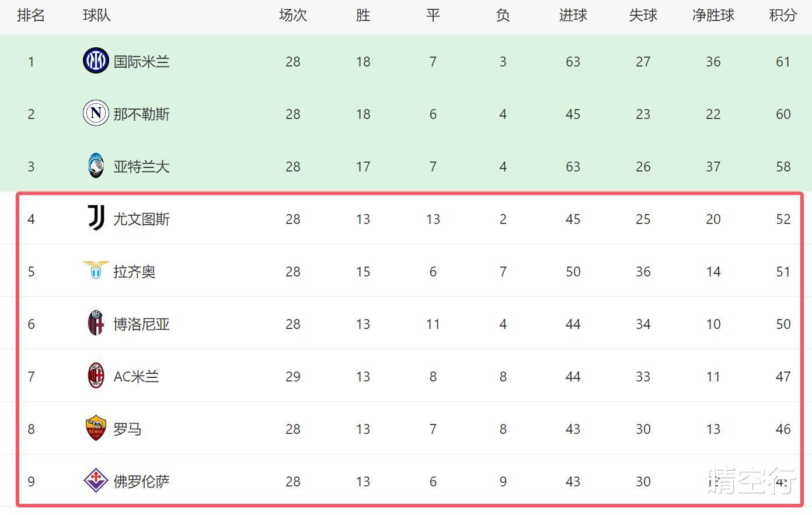Click the Fiorentina purple logo

point(96,481)
